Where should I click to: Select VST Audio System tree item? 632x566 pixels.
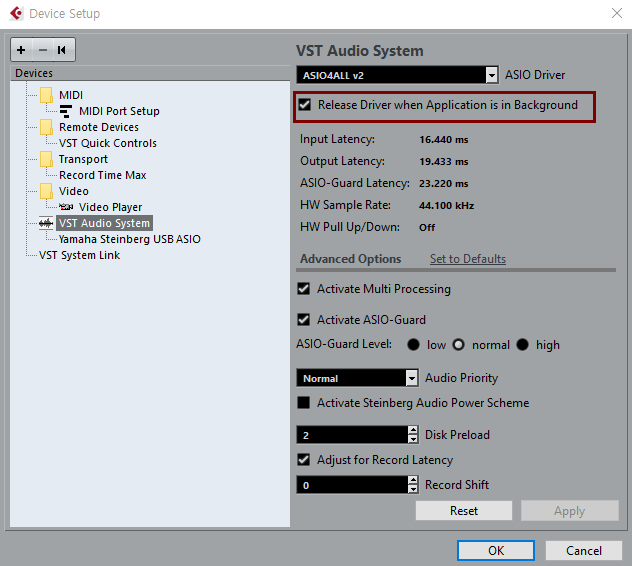point(104,223)
